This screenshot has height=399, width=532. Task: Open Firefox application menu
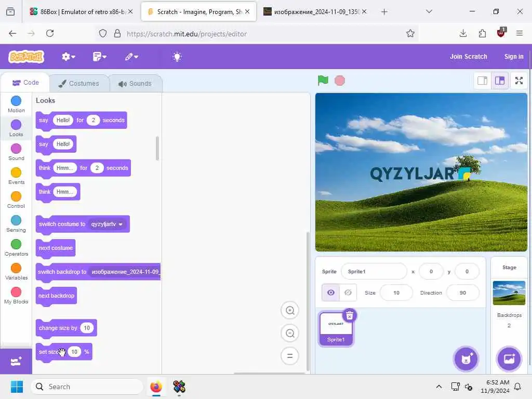click(x=519, y=33)
